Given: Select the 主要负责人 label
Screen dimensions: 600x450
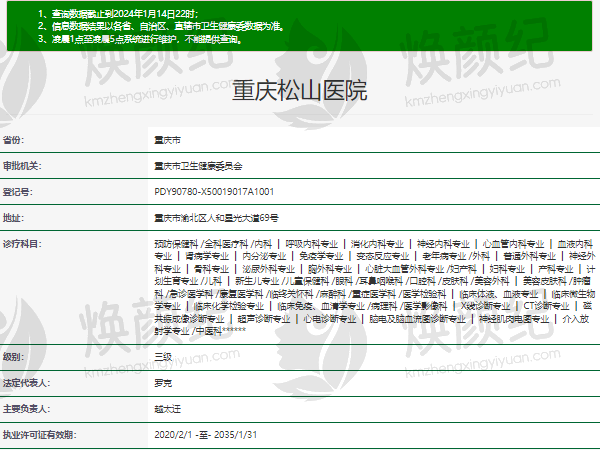Looking at the screenshot, I should [26, 409].
